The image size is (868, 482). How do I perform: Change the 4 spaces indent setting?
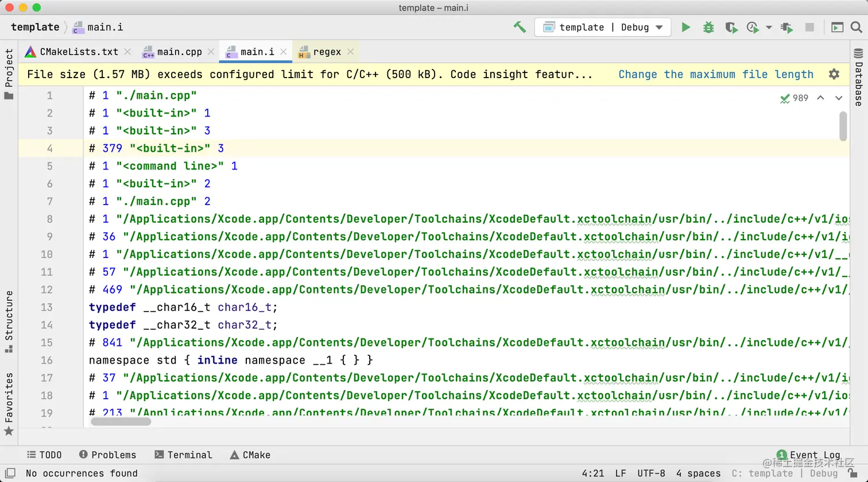(698, 473)
